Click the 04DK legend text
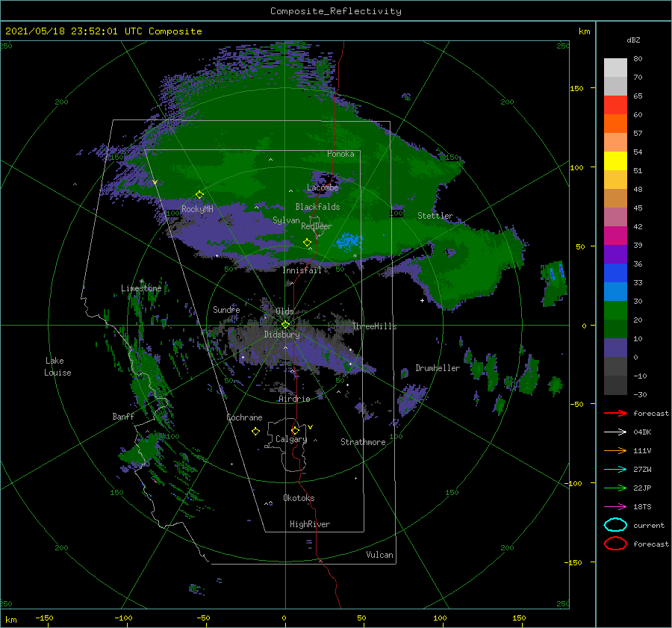 coord(642,432)
